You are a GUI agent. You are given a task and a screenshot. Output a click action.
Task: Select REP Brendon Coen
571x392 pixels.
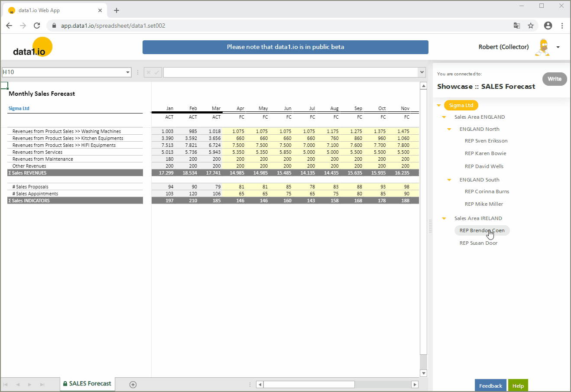point(482,230)
